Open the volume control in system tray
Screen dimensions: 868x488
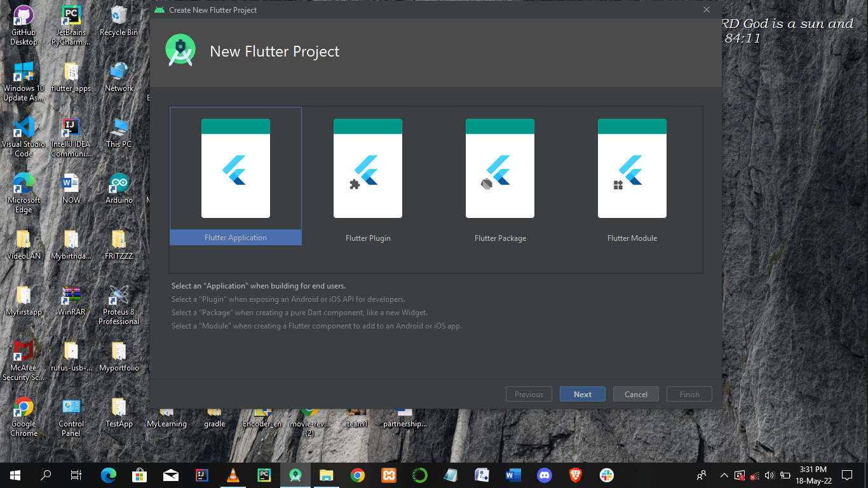tap(770, 475)
